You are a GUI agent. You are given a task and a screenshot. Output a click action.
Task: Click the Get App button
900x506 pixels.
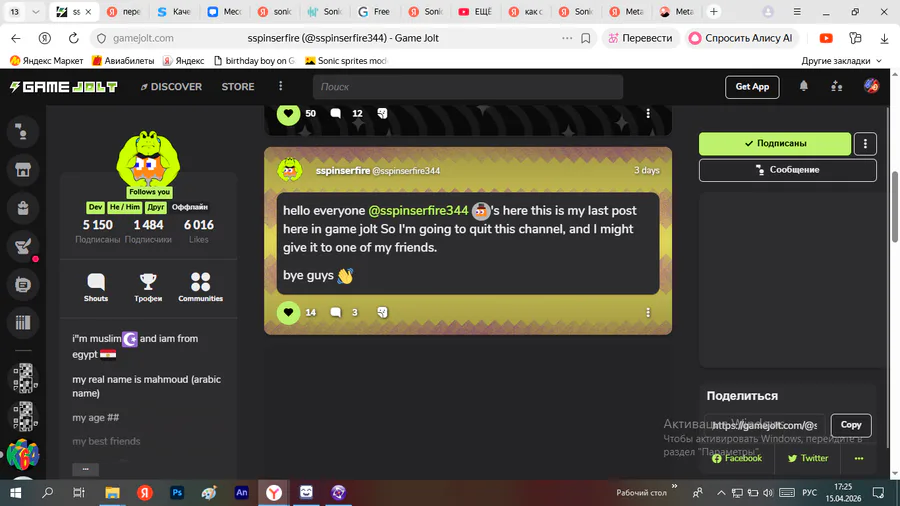pyautogui.click(x=752, y=87)
